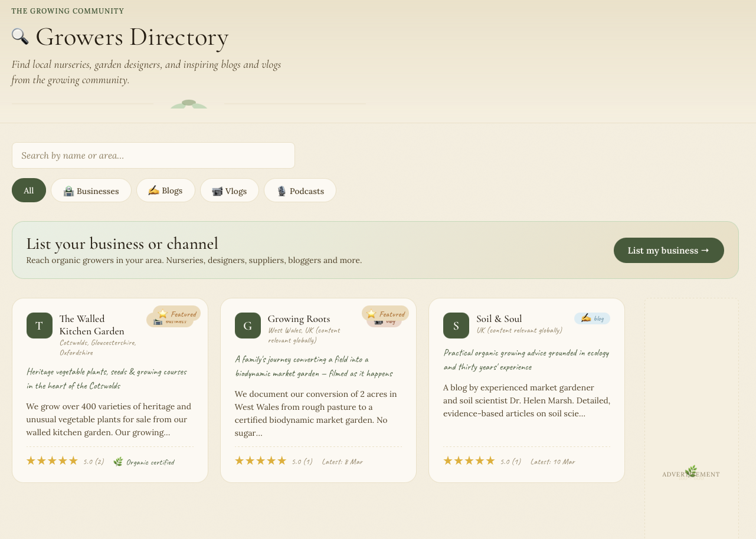Open The Walled Kitchen Garden listing title

[x=91, y=324]
